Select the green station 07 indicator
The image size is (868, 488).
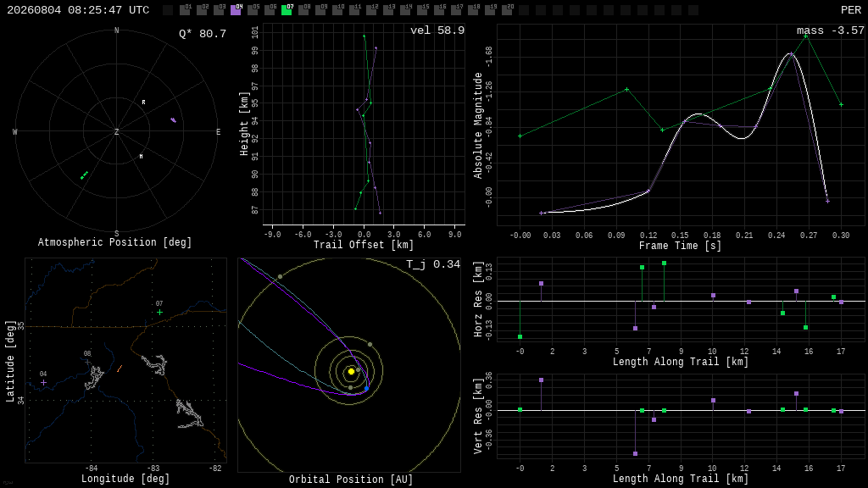pos(287,10)
